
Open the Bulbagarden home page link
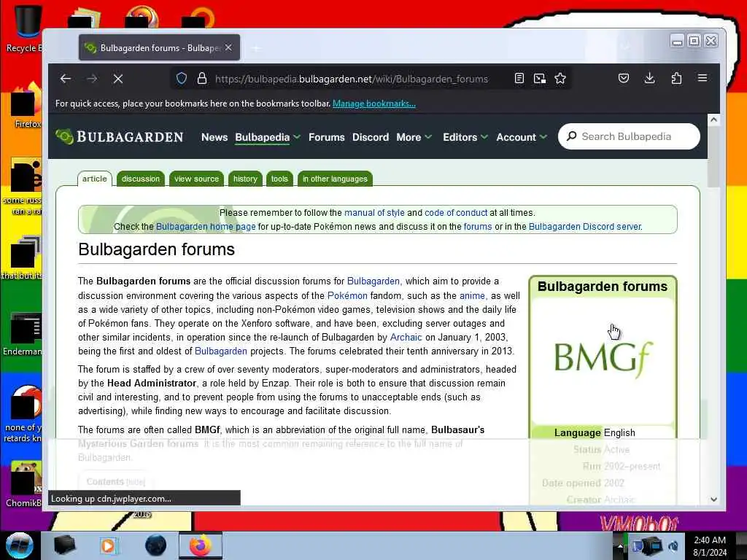(x=206, y=226)
